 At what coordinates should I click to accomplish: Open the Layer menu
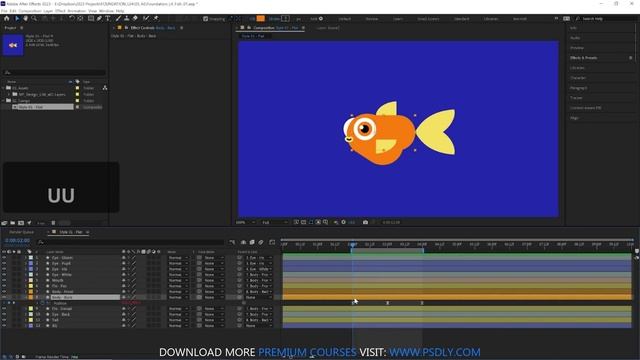(48, 11)
